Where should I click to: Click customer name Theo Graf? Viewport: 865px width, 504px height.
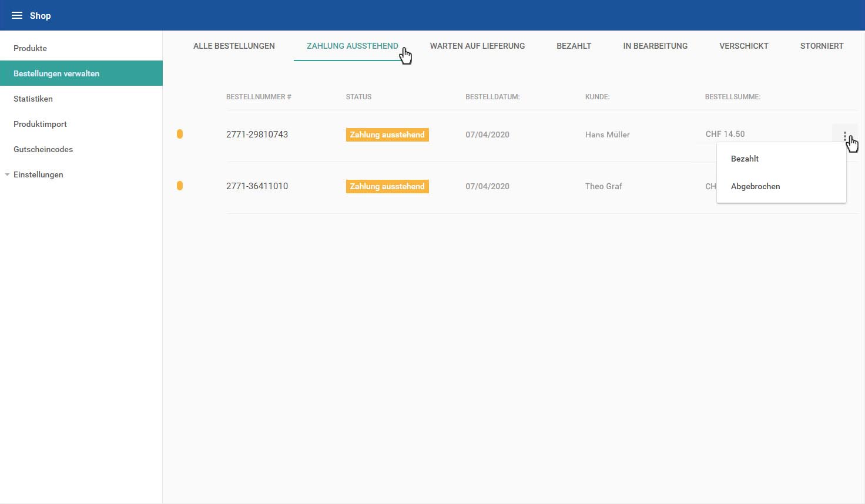click(x=604, y=186)
